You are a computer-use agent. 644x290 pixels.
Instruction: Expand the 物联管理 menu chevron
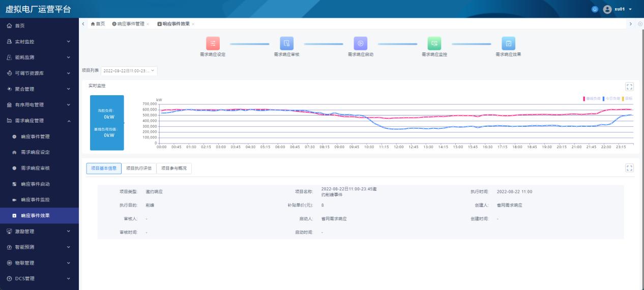click(69, 263)
